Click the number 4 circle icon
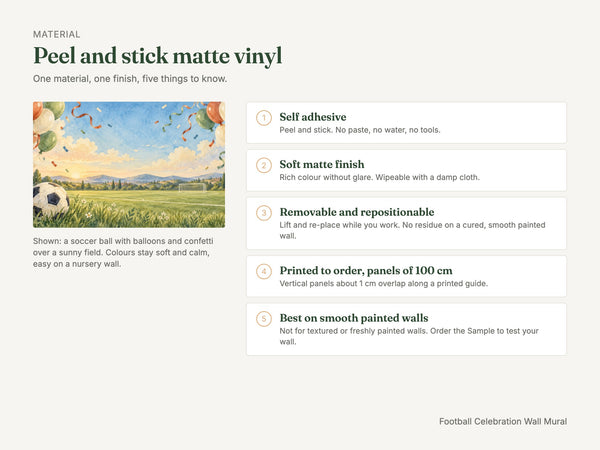The width and height of the screenshot is (600, 450). (264, 271)
